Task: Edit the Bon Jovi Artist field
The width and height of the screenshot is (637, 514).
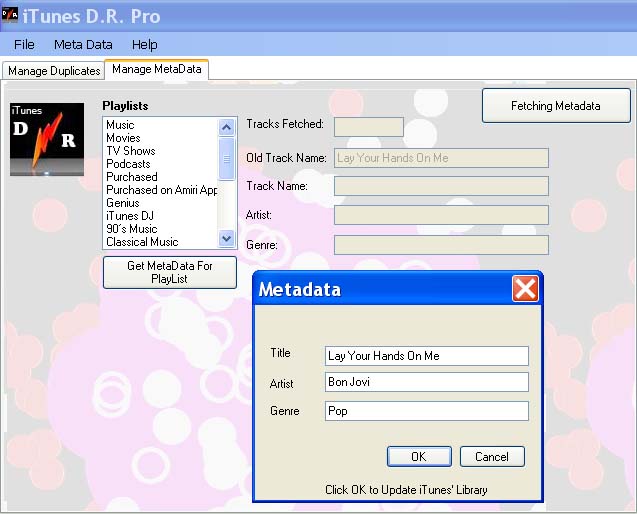Action: click(427, 382)
